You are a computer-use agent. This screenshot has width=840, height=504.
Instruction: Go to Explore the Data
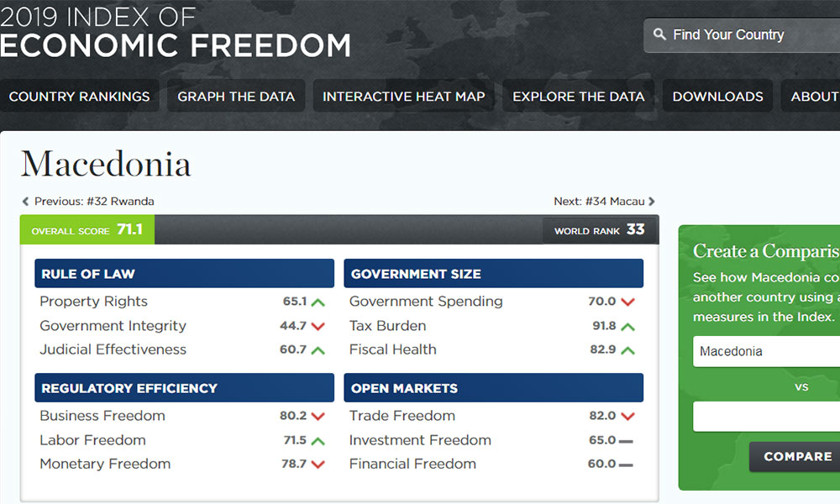(x=579, y=96)
